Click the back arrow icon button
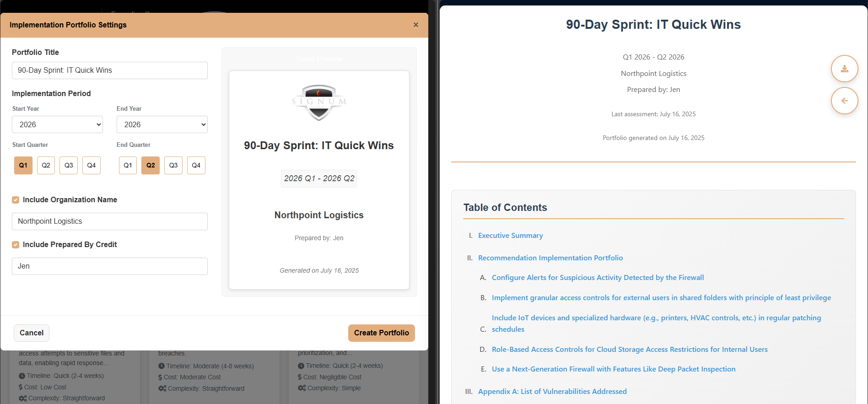Image resolution: width=868 pixels, height=404 pixels. point(844,101)
